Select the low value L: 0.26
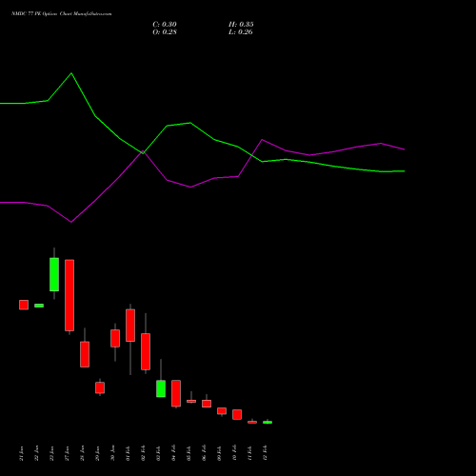The image size is (476, 476). [x=241, y=32]
